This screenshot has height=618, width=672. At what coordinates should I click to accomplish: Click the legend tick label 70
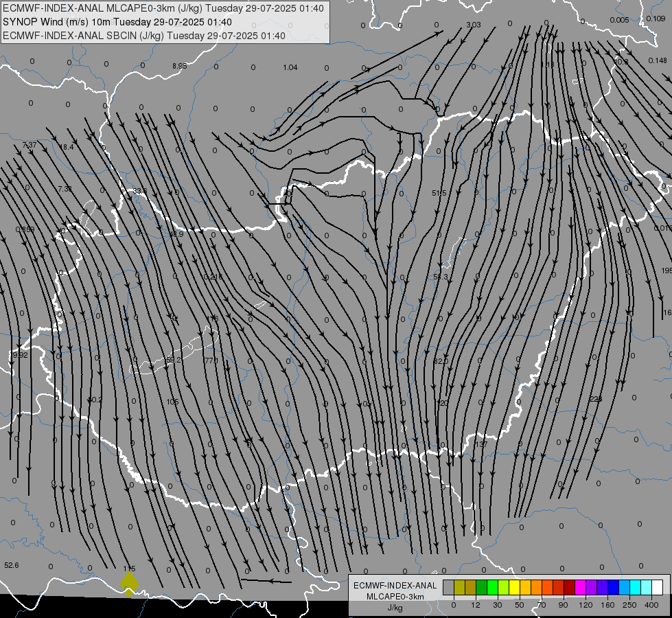542,605
